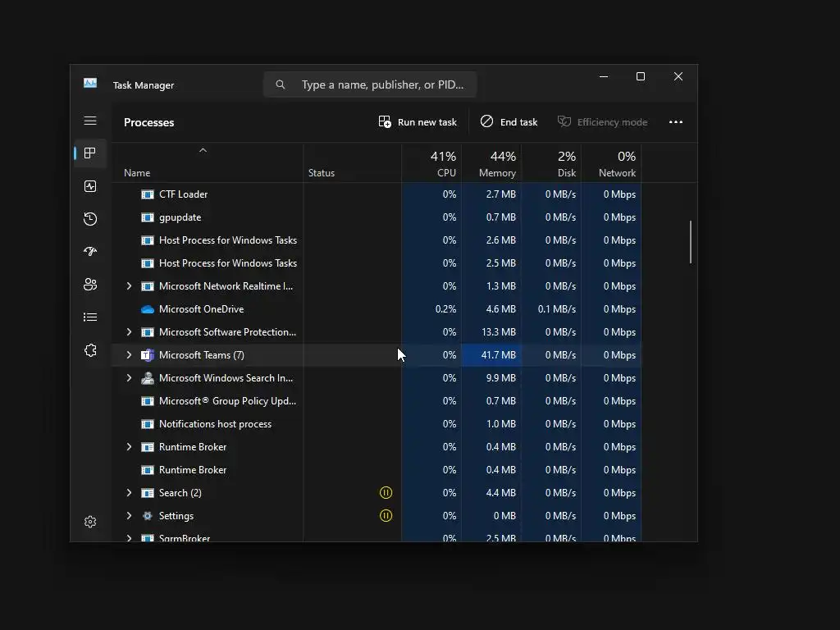Click the CTF Loader process icon
Viewport: 840px width, 630px height.
coord(148,194)
